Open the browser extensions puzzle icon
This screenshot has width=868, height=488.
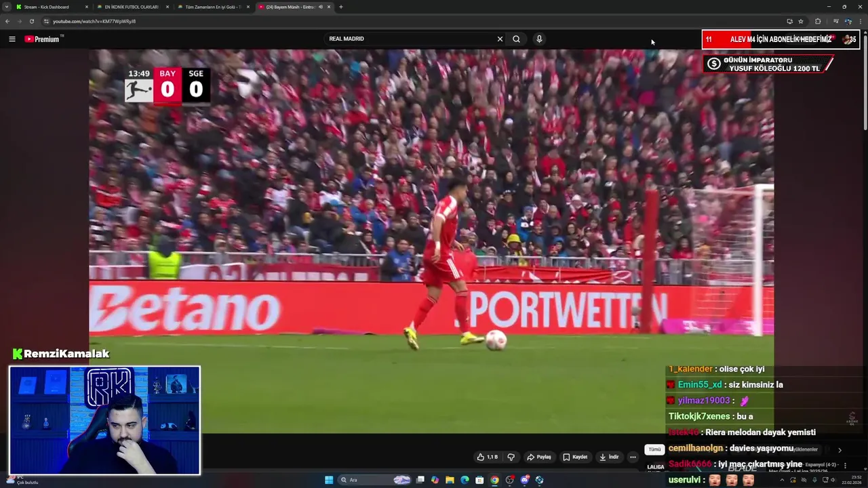818,21
